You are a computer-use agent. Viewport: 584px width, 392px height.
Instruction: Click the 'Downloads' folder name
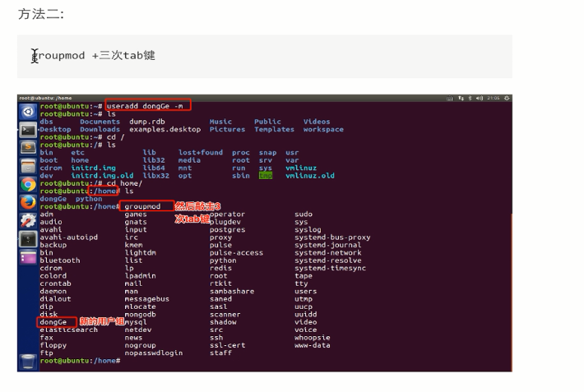pyautogui.click(x=100, y=130)
